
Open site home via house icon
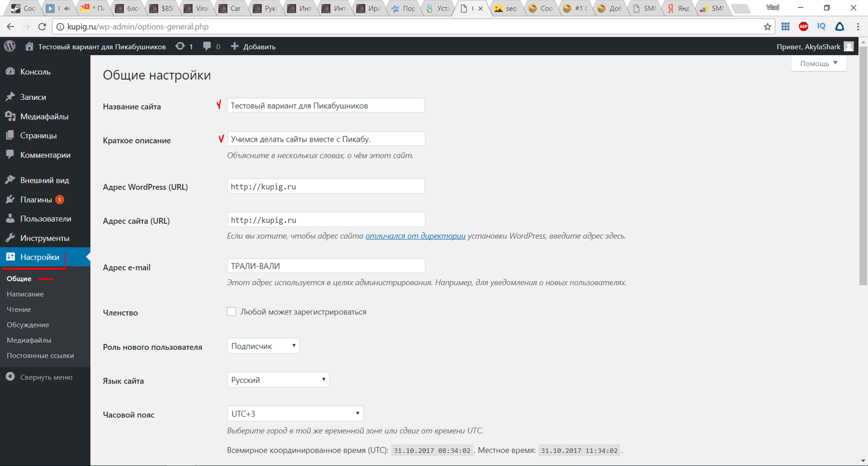pyautogui.click(x=29, y=47)
